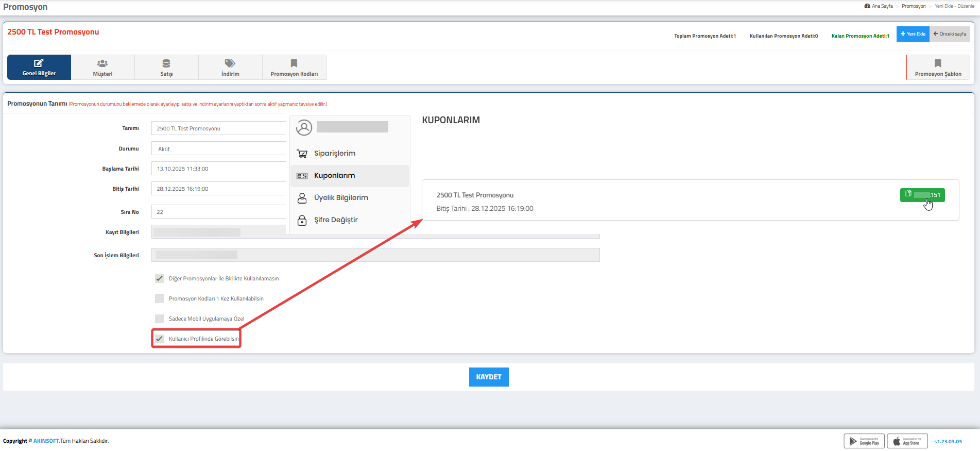Viewport: 980px width, 451px height.
Task: Click the Yeni Ekle button
Action: click(913, 34)
